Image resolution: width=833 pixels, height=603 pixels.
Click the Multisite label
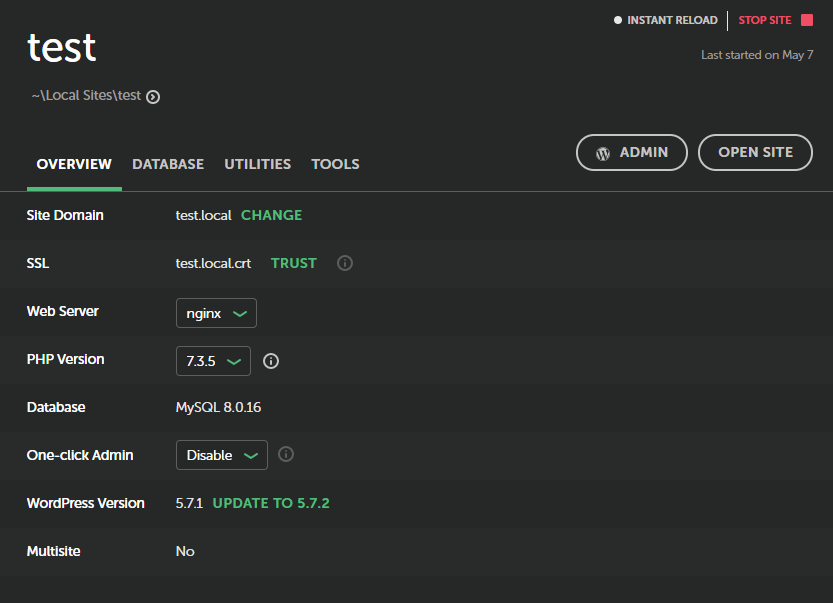click(53, 551)
